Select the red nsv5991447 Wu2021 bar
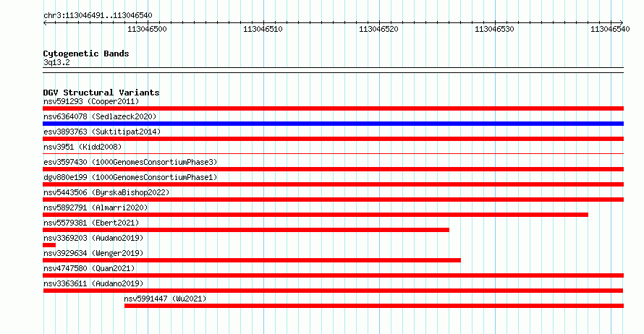 pyautogui.click(x=374, y=306)
